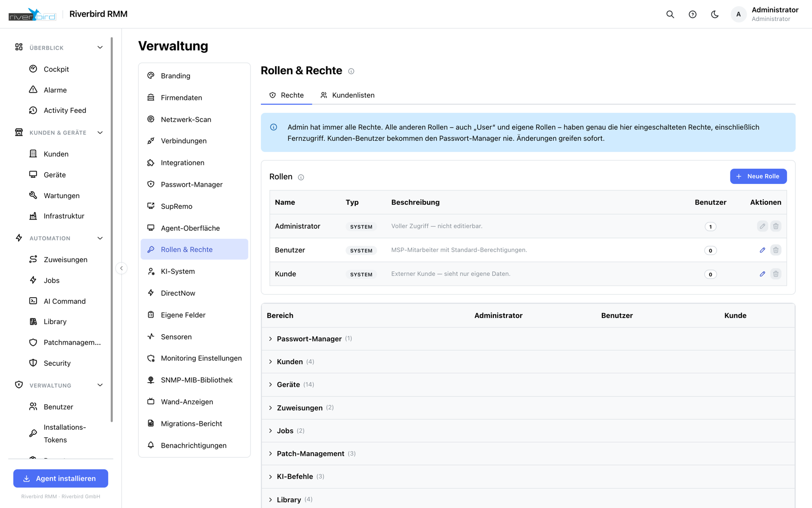
Task: Open the help question-mark icon
Action: coord(692,14)
